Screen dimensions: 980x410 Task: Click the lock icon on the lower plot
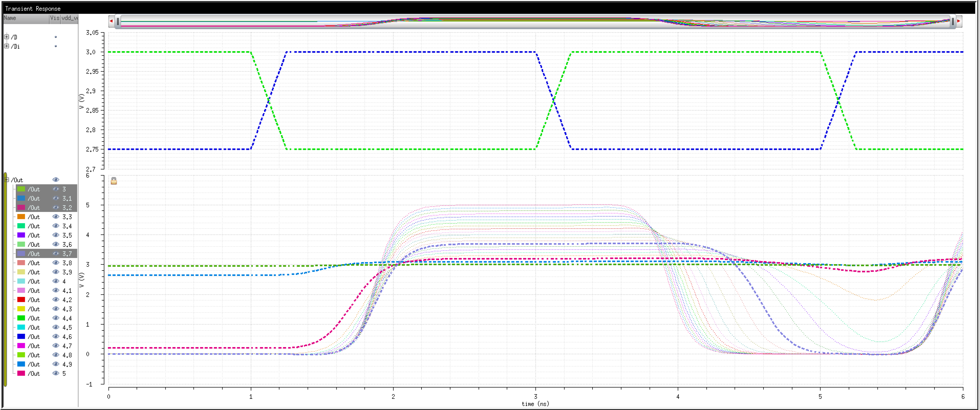click(x=114, y=181)
